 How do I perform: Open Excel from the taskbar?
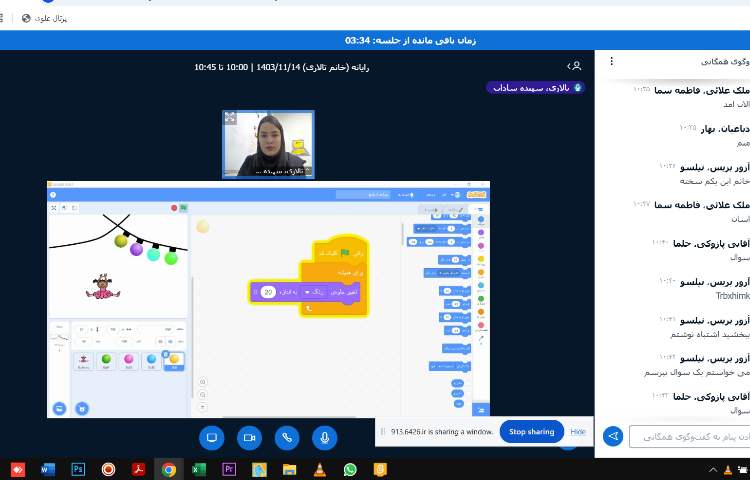[199, 469]
